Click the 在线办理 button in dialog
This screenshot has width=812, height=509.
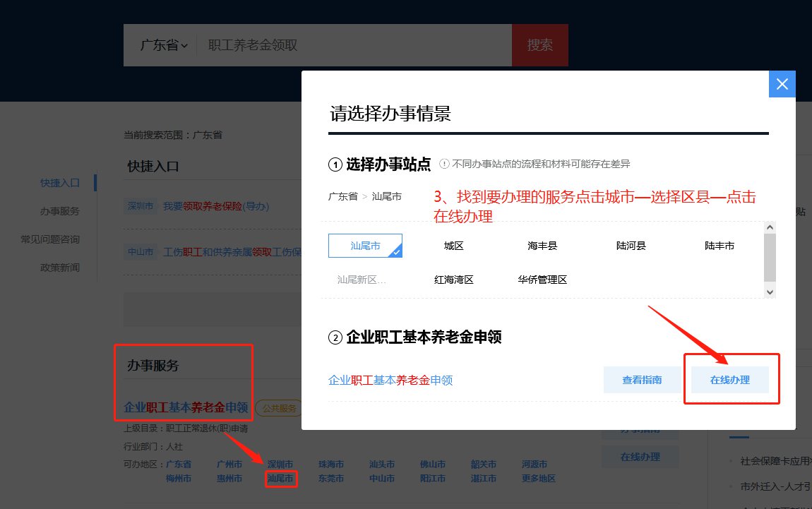(729, 380)
